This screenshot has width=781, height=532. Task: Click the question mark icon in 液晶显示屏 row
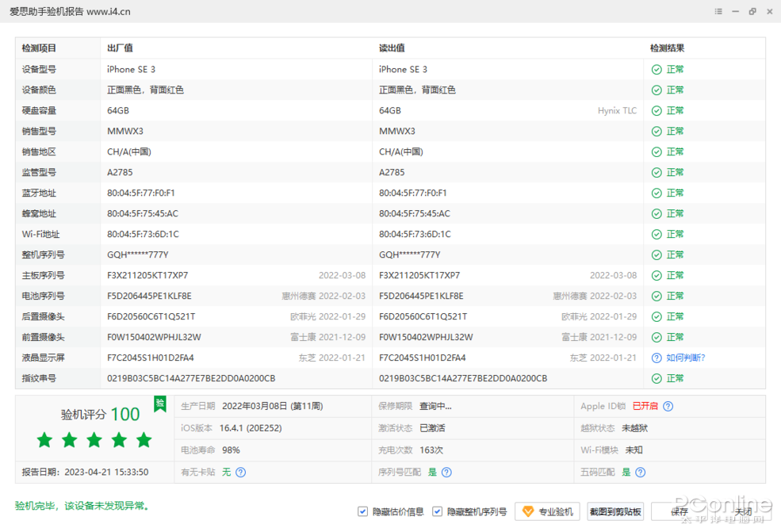pos(657,358)
